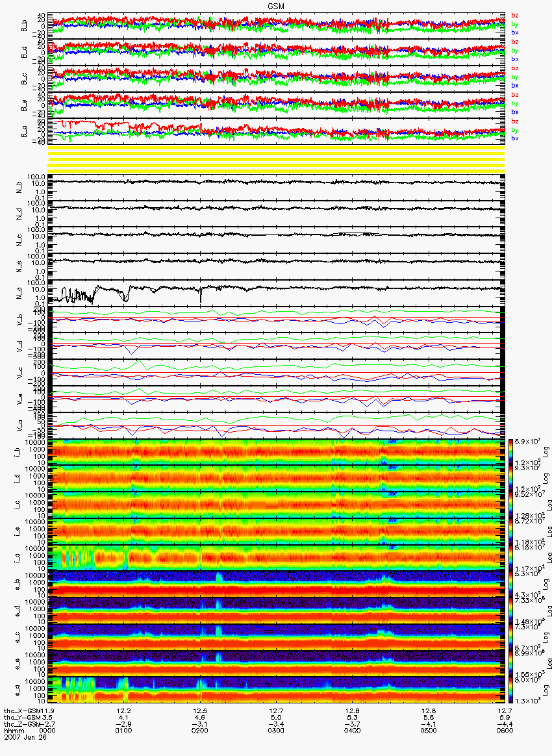
Task: Click the N_b density panel label
Action: pos(20,186)
